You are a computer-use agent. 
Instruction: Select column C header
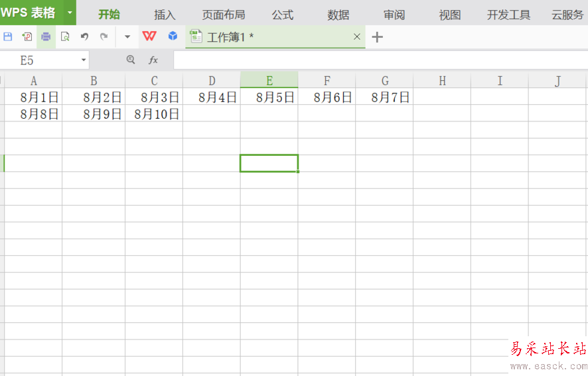point(154,81)
